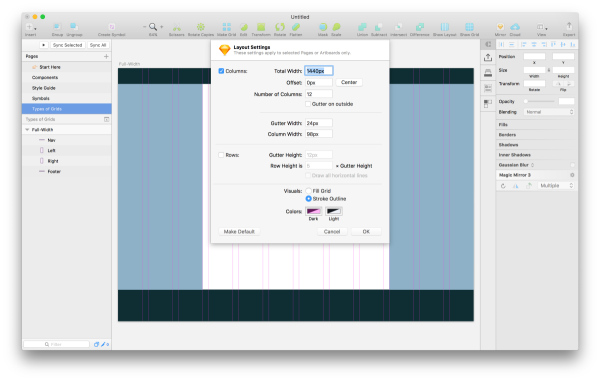The image size is (600, 381).
Task: Click the Subtract boolean icon
Action: 378,26
